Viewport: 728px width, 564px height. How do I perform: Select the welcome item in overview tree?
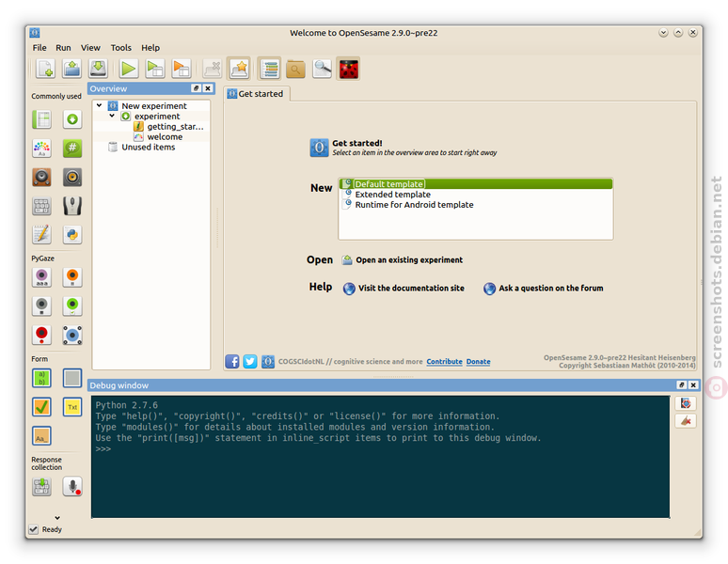[158, 137]
